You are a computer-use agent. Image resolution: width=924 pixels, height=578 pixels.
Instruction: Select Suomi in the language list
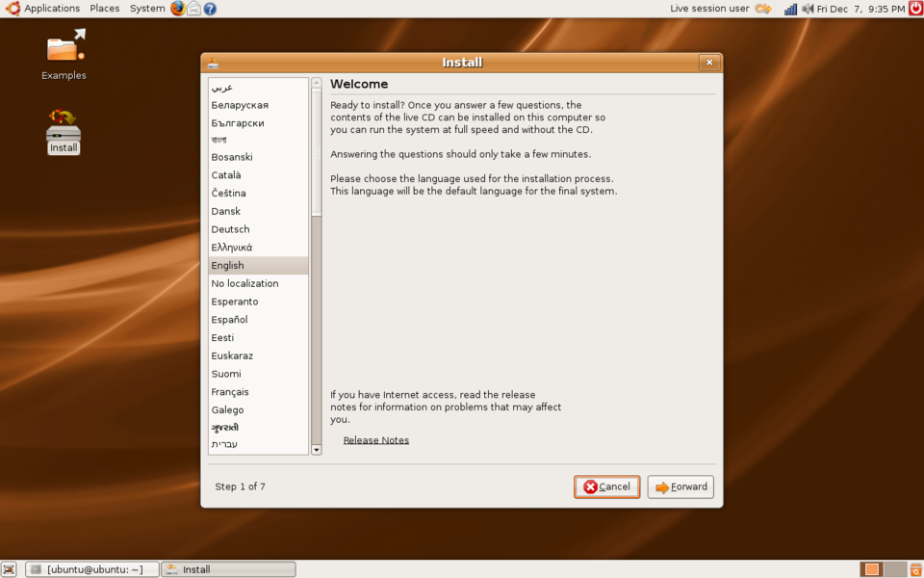[258, 374]
